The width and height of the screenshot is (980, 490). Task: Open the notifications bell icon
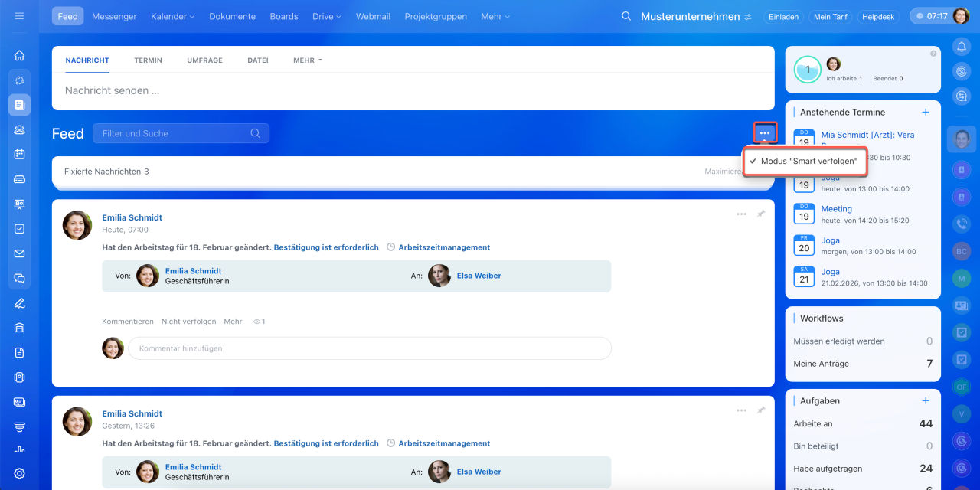962,47
